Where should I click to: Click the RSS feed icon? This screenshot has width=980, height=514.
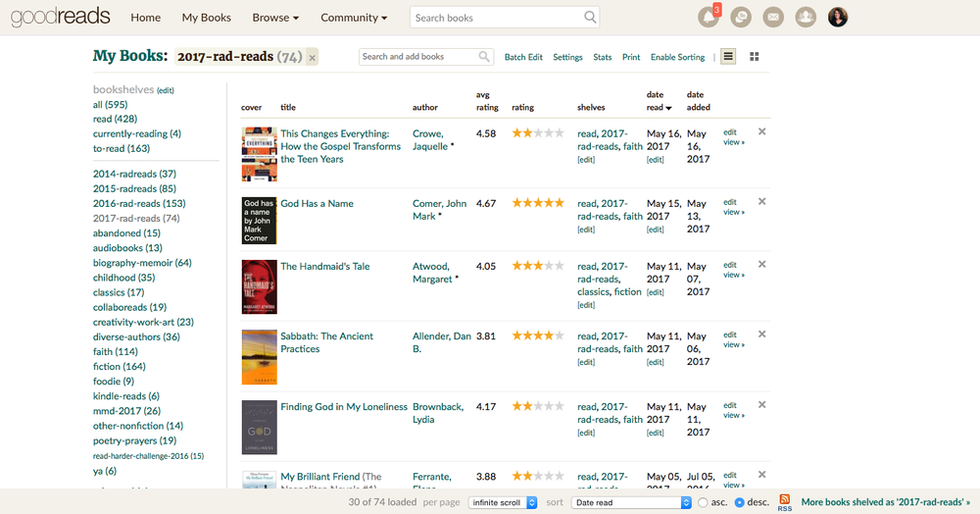[784, 502]
